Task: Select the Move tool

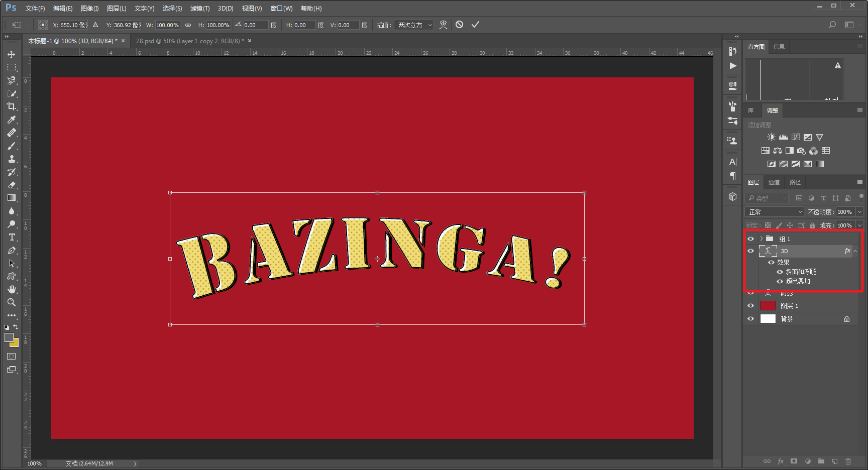Action: click(x=11, y=54)
